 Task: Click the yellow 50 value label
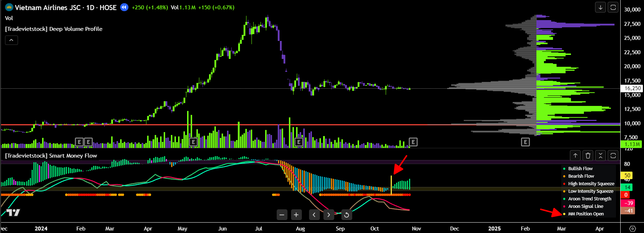(x=627, y=176)
